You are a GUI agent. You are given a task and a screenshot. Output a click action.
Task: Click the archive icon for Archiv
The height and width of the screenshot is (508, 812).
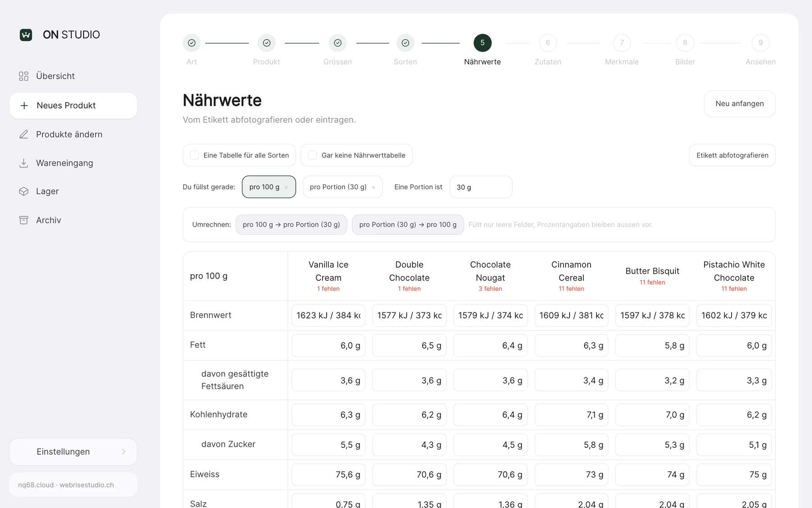(23, 220)
